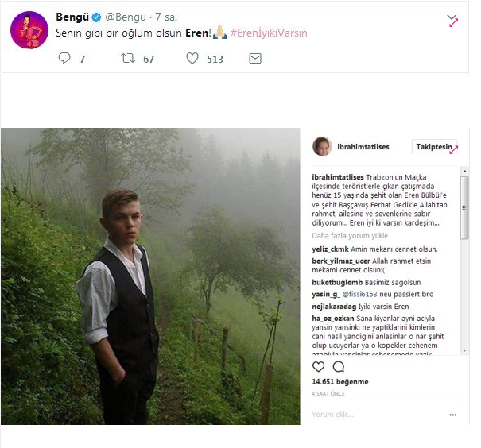
Task: Send the tweet via direct message envelope icon
Action: click(254, 59)
